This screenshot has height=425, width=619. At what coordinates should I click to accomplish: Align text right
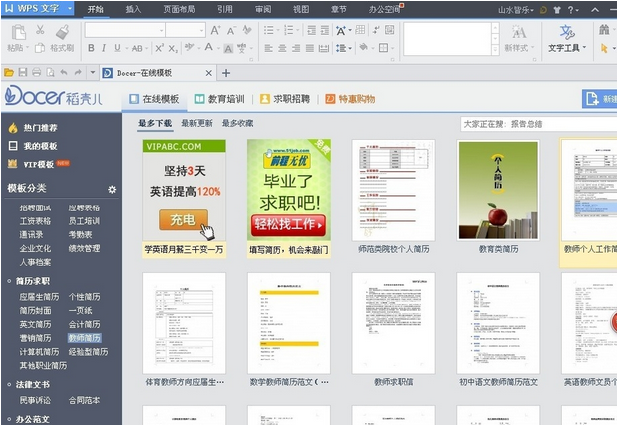pos(296,48)
